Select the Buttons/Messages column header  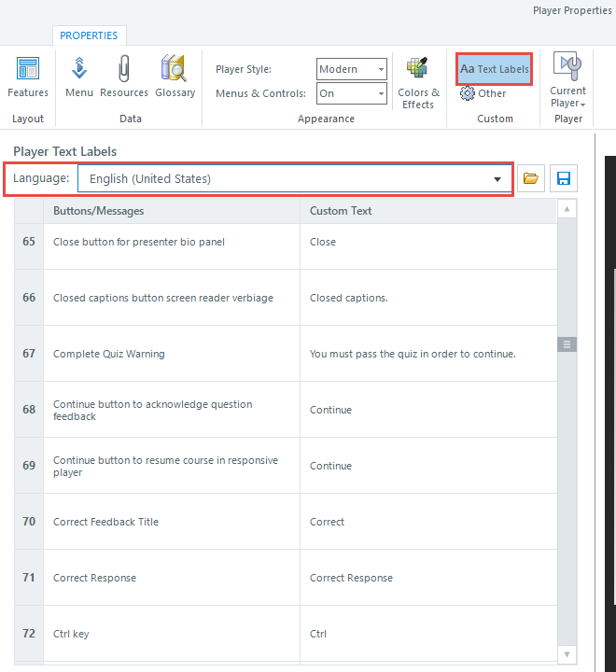click(172, 211)
